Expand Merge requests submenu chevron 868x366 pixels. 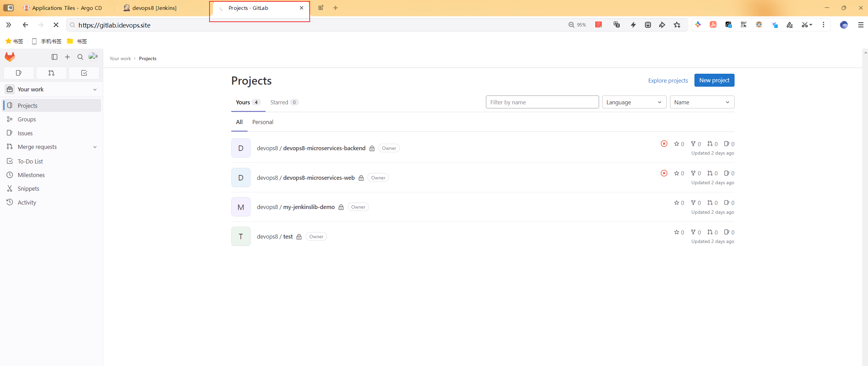[x=95, y=147]
